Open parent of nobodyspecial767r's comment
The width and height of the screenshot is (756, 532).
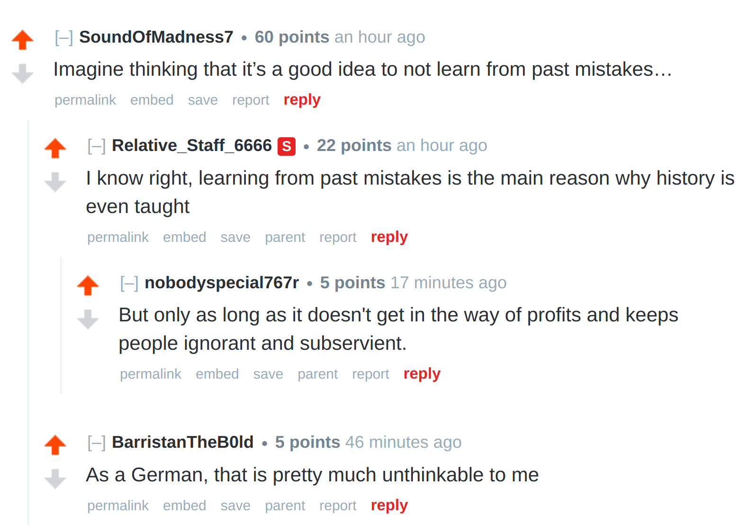[x=318, y=374]
